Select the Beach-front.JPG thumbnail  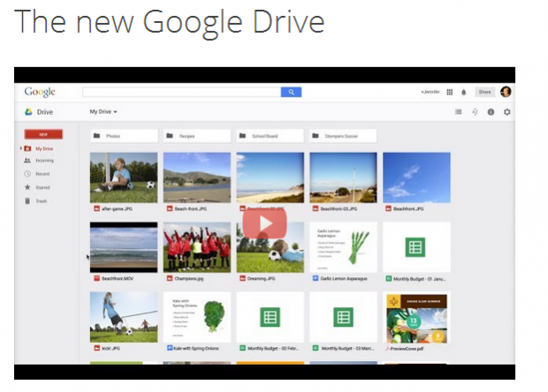(197, 177)
